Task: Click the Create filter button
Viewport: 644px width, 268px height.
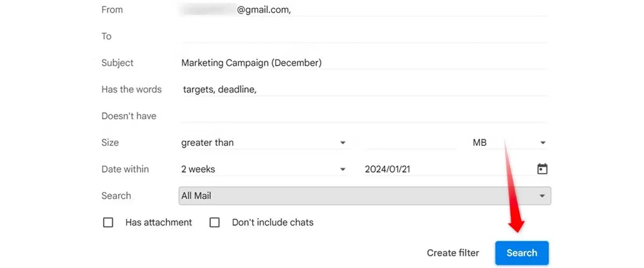Action: coord(453,253)
